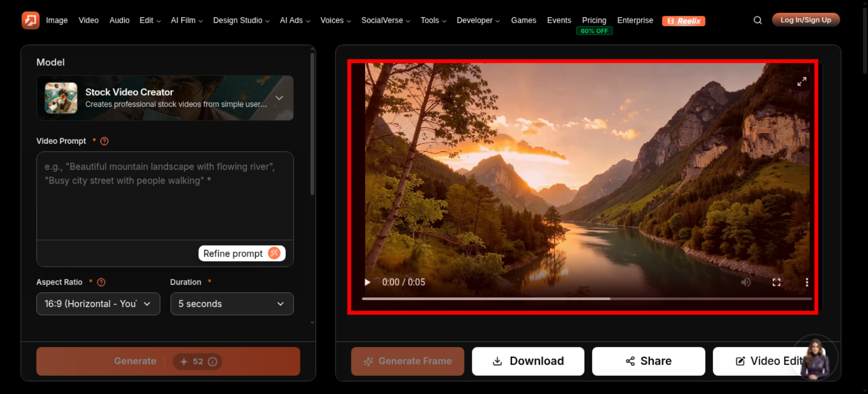The image size is (868, 394).
Task: Expand the video preview with arrows icon
Action: coord(802,81)
